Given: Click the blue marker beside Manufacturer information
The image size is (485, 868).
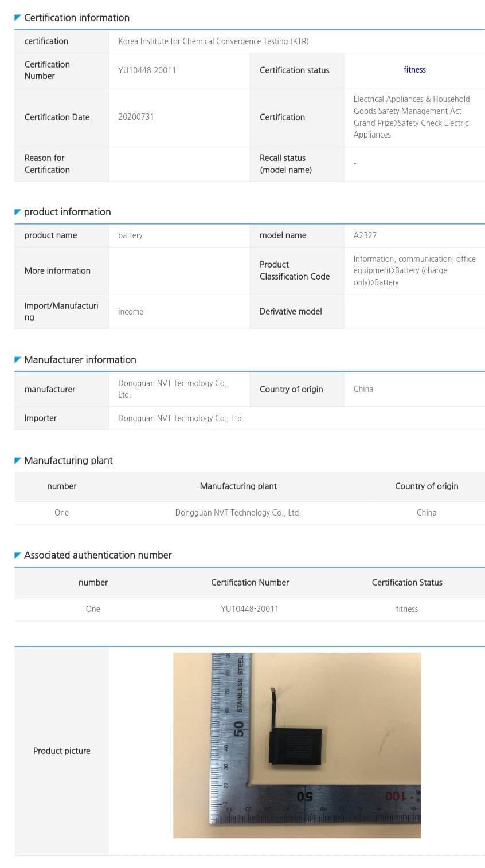Looking at the screenshot, I should [x=18, y=360].
